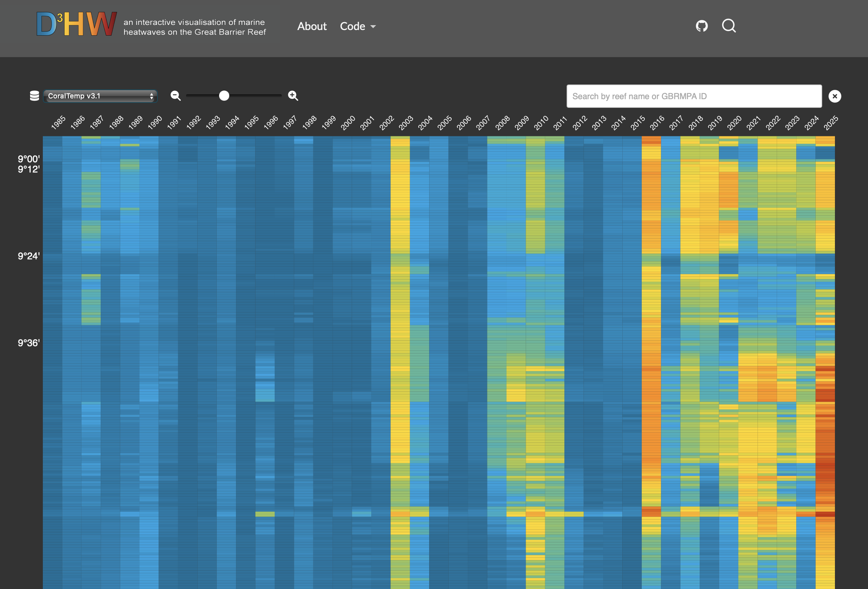Viewport: 868px width, 589px height.
Task: Click the header search magnifier icon
Action: tap(729, 26)
